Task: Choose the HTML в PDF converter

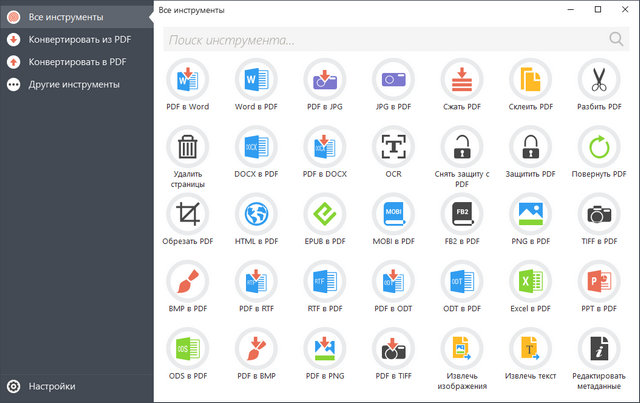Action: 256,214
